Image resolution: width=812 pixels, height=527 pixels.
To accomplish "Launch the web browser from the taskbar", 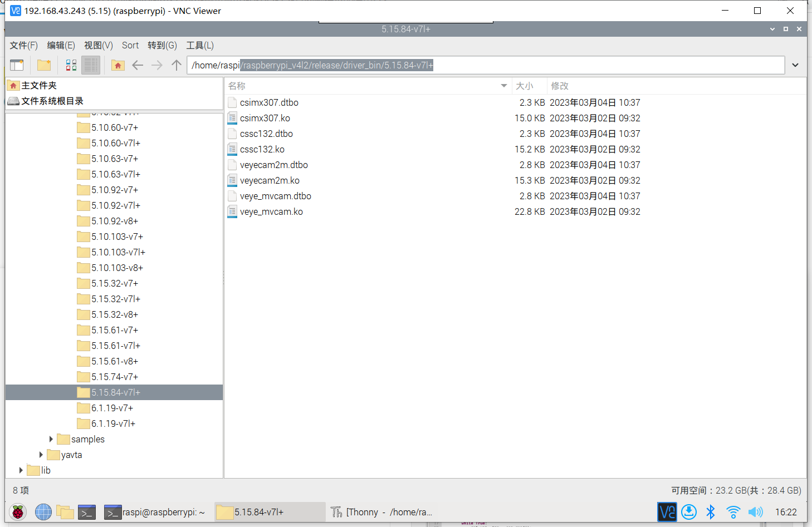I will click(x=43, y=512).
